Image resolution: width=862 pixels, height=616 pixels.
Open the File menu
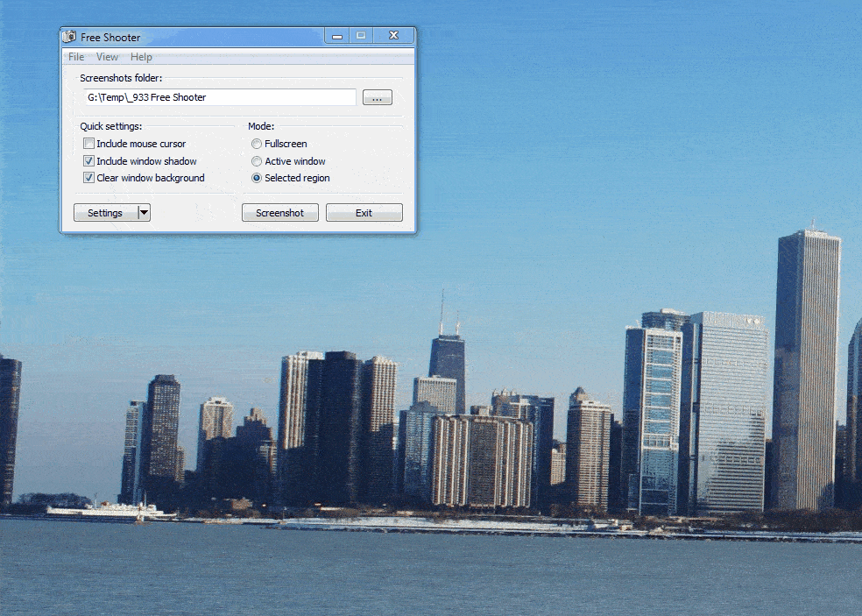point(76,57)
